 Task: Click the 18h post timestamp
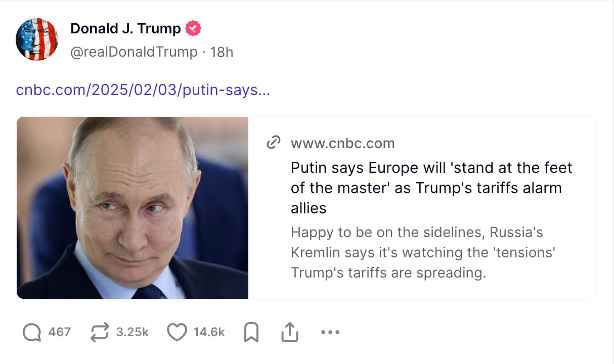tap(222, 52)
